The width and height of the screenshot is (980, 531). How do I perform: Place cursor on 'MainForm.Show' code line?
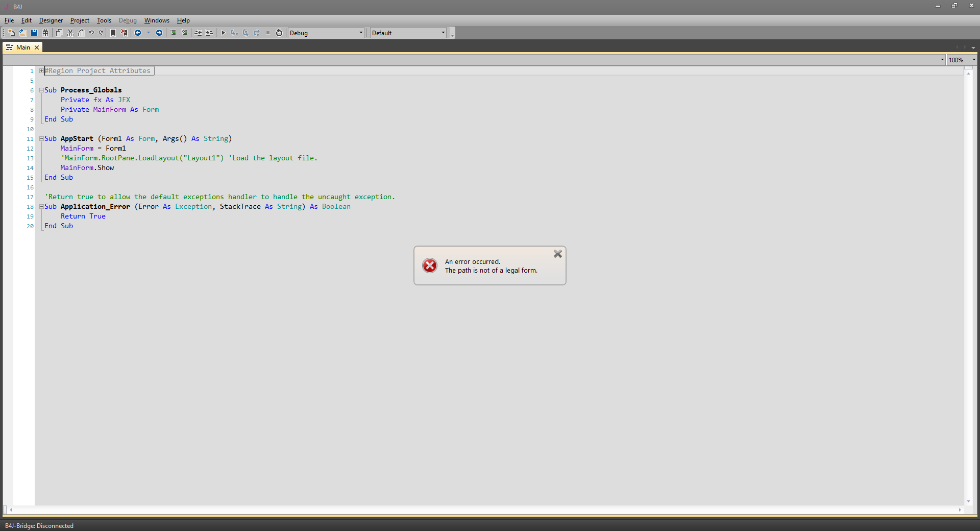click(x=87, y=168)
